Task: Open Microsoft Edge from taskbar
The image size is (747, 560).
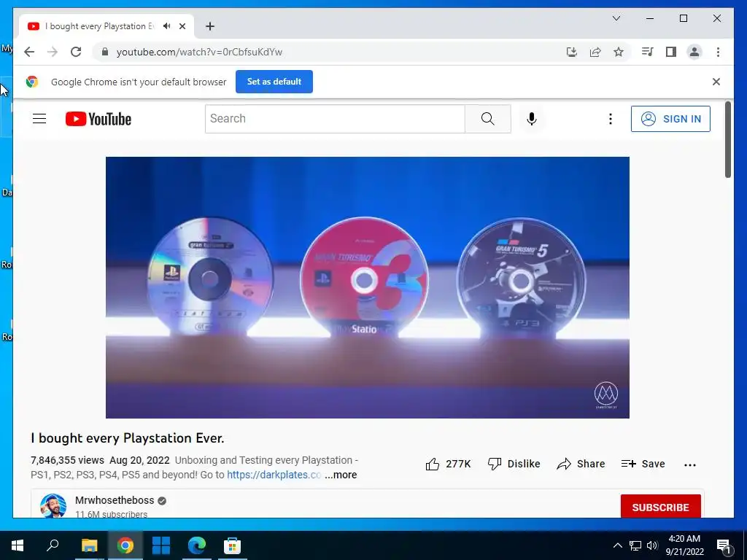Action: pyautogui.click(x=196, y=545)
